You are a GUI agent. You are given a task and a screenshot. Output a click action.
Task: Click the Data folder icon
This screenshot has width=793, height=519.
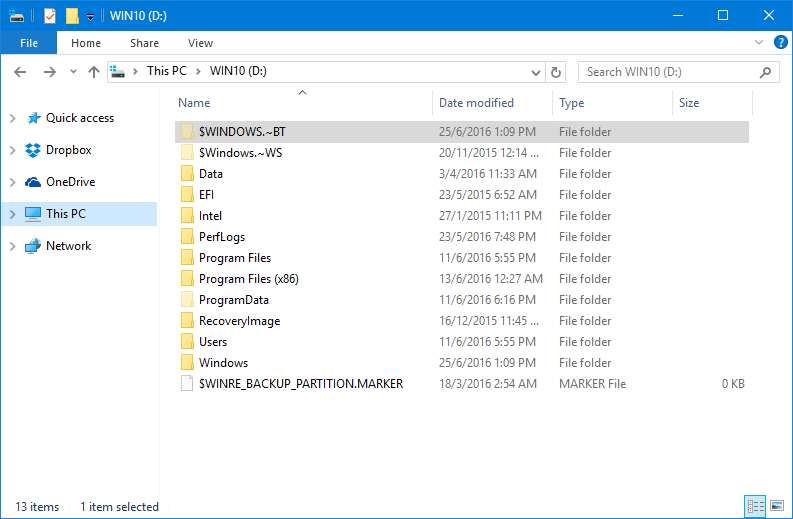pyautogui.click(x=187, y=174)
